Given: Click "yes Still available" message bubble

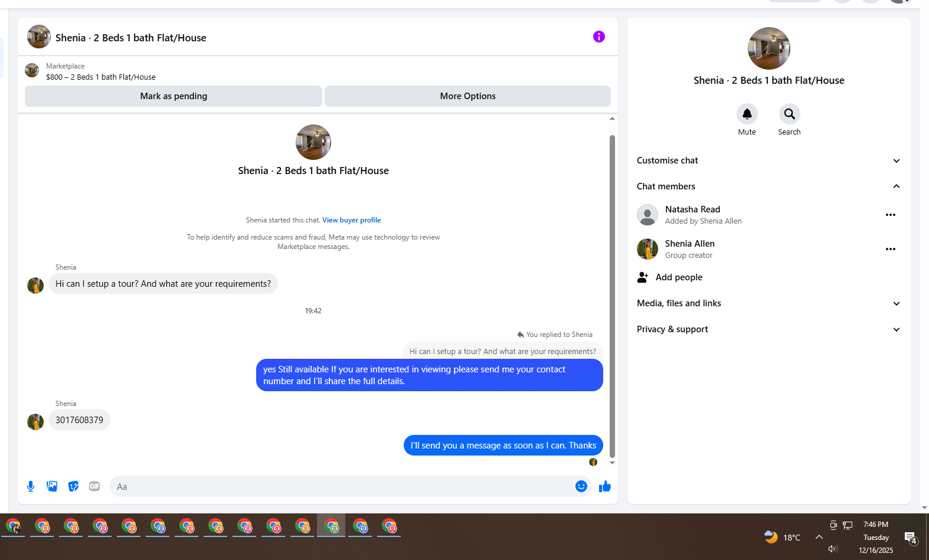Looking at the screenshot, I should pyautogui.click(x=430, y=375).
